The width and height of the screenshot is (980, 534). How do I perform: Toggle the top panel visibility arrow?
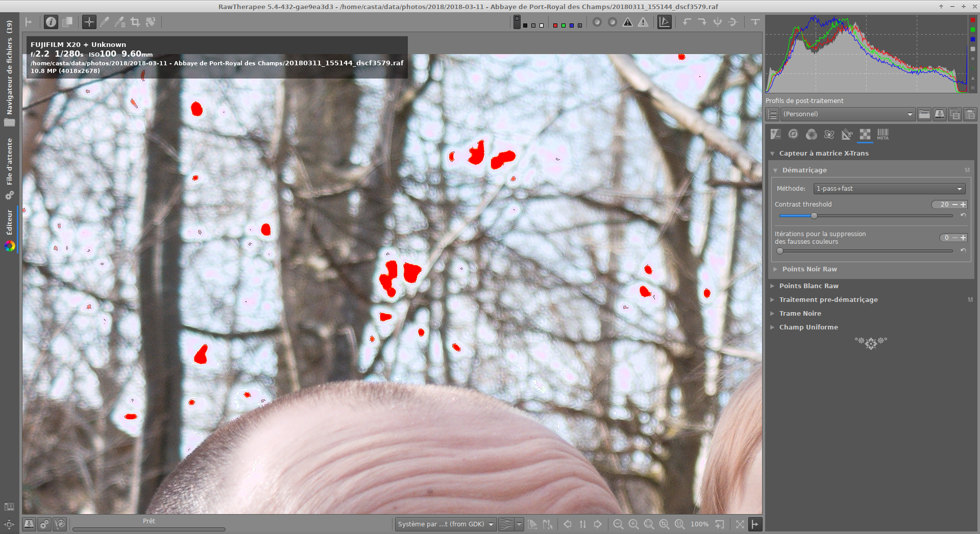pos(755,22)
